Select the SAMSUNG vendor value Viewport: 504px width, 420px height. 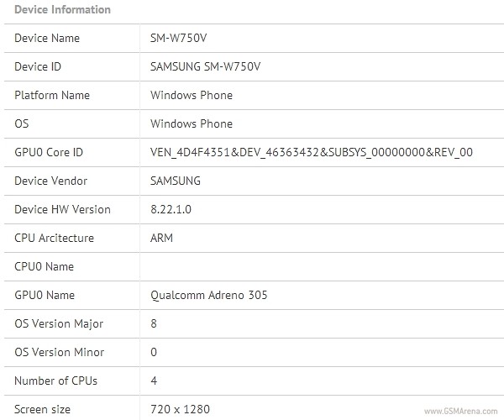pos(176,181)
